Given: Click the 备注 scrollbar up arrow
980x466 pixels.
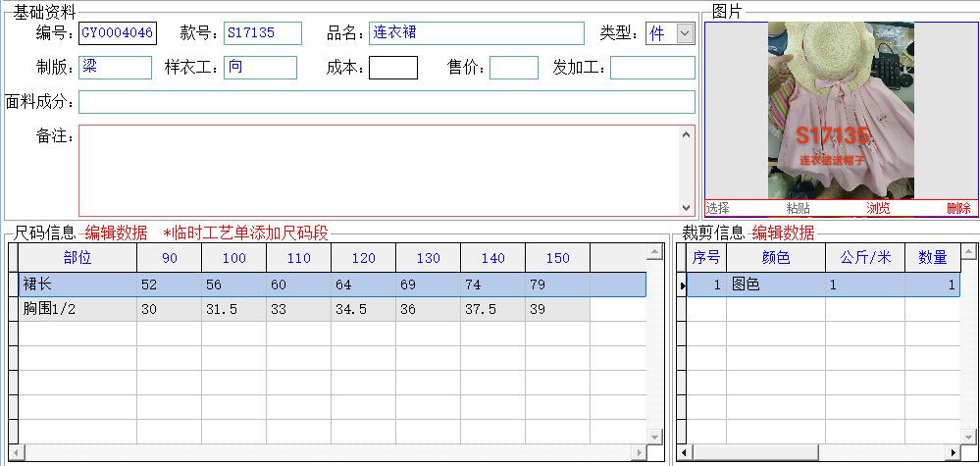Looking at the screenshot, I should tap(687, 133).
